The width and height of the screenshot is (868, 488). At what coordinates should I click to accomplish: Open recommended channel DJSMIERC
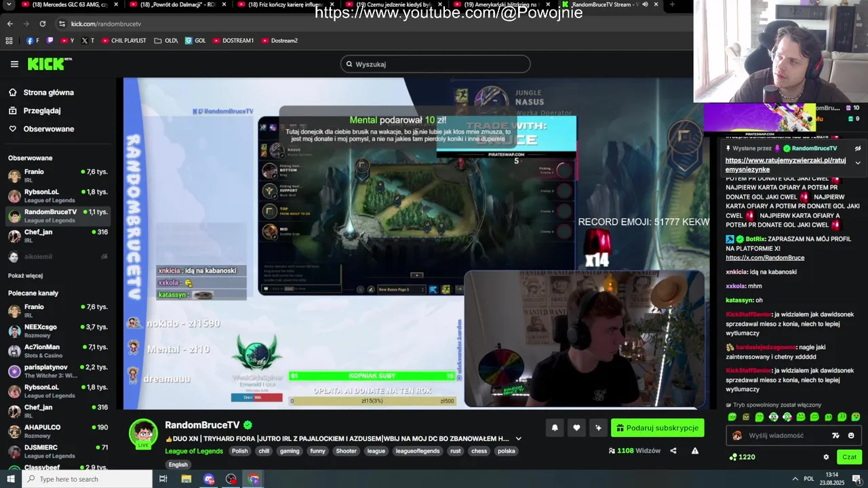click(58, 451)
